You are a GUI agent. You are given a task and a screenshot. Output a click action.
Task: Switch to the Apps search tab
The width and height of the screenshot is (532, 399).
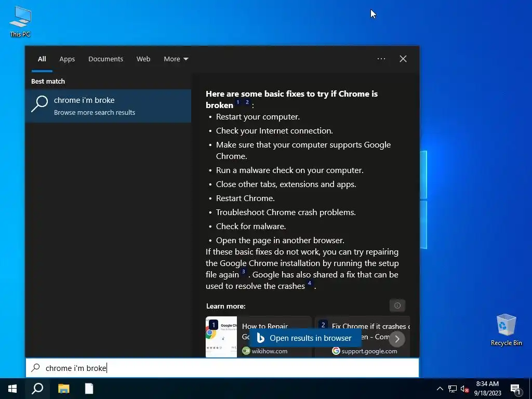[x=67, y=59]
